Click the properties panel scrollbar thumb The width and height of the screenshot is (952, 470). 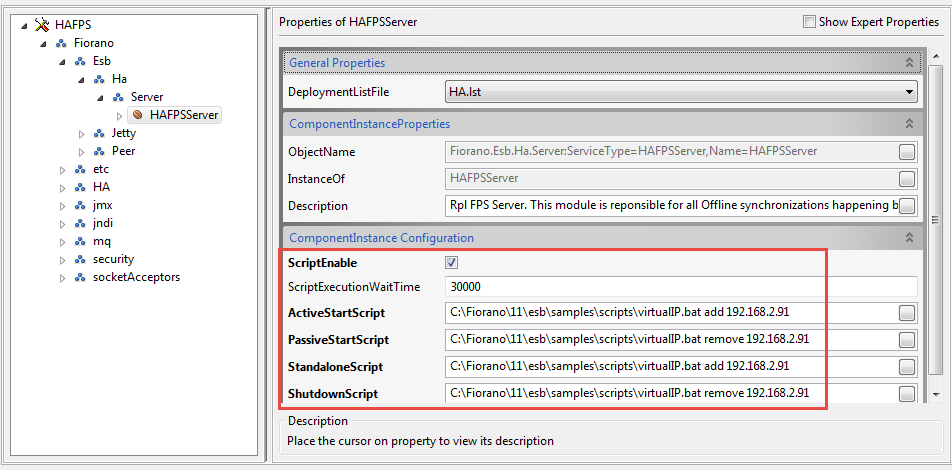tap(936, 219)
